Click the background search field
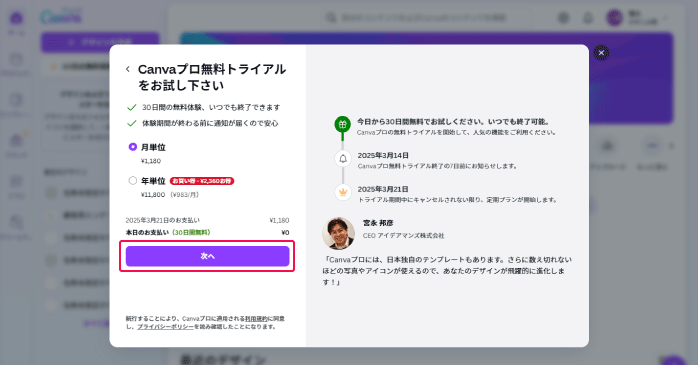The height and width of the screenshot is (365, 698). coord(425,18)
